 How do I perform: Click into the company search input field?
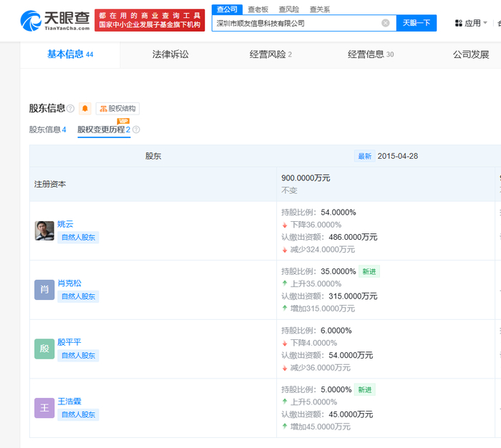[x=297, y=23]
